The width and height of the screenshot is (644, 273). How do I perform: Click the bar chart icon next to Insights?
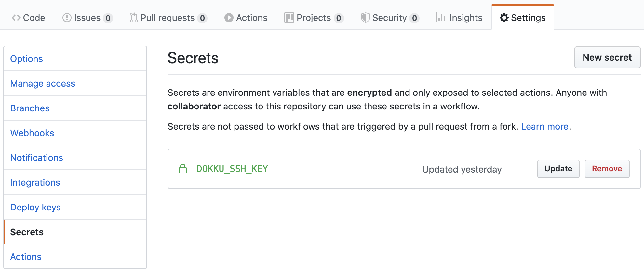pos(441,18)
